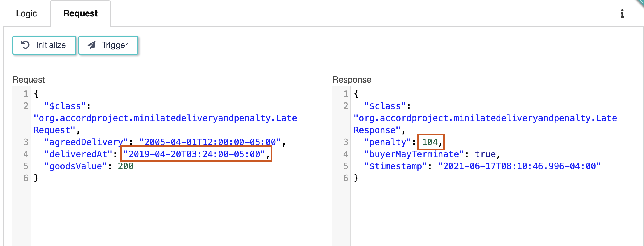The width and height of the screenshot is (644, 246).
Task: Click the highlighted penalty value 104
Action: pyautogui.click(x=430, y=142)
